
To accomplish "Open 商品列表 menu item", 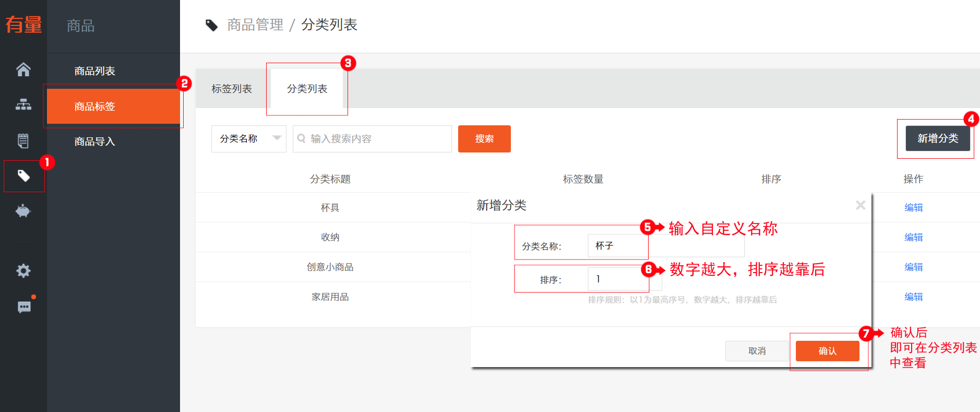I will (x=94, y=71).
